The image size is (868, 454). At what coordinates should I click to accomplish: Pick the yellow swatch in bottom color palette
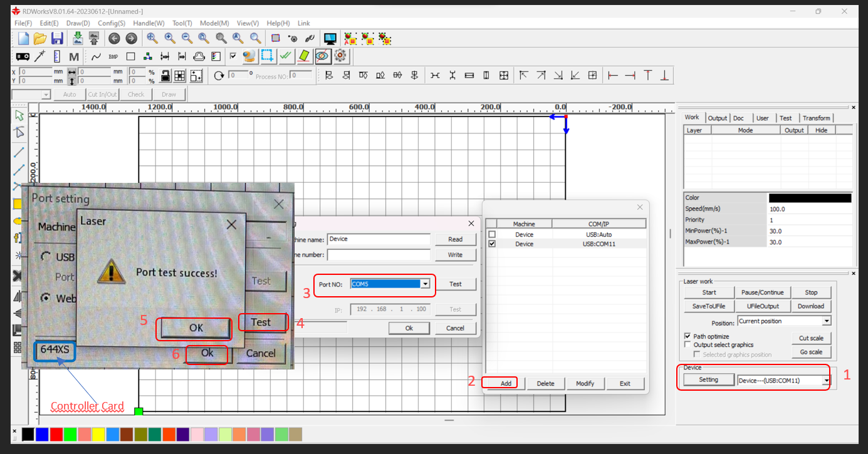[x=98, y=434]
